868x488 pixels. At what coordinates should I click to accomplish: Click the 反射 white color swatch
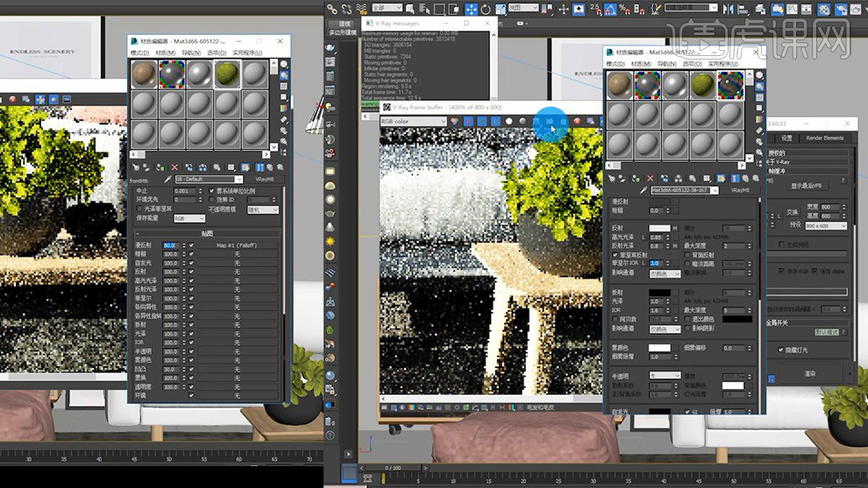[x=659, y=228]
